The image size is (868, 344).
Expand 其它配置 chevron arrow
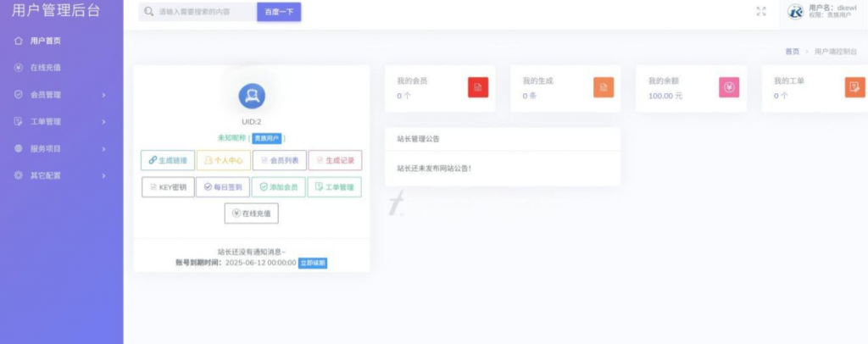(103, 176)
